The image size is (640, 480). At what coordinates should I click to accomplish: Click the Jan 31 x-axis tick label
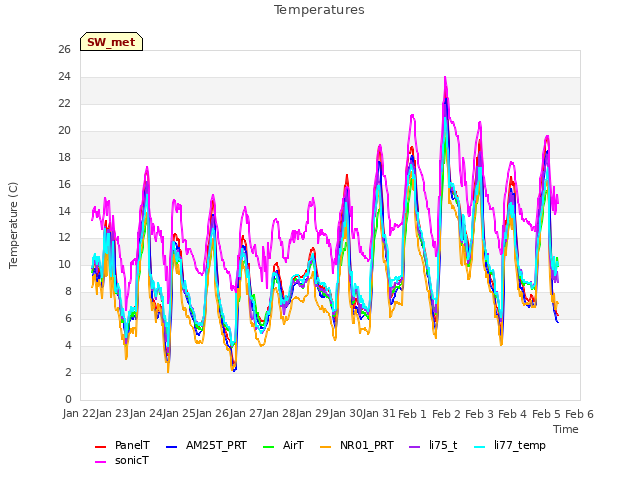(379, 414)
